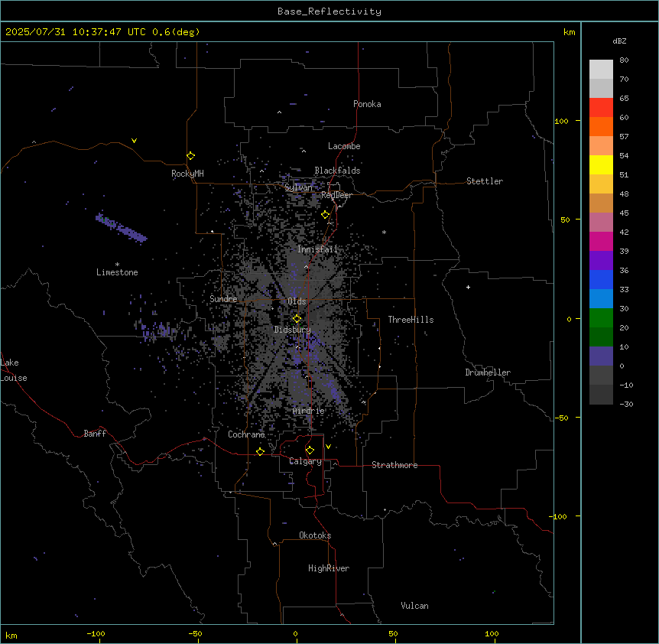The width and height of the screenshot is (659, 644).
Task: Select the RedDeer city label
Action: click(336, 195)
